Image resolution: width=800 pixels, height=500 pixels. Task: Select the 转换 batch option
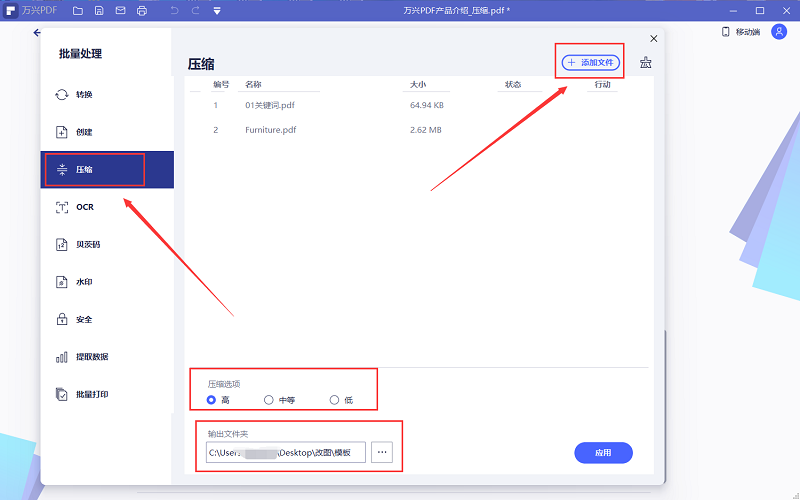(x=107, y=94)
